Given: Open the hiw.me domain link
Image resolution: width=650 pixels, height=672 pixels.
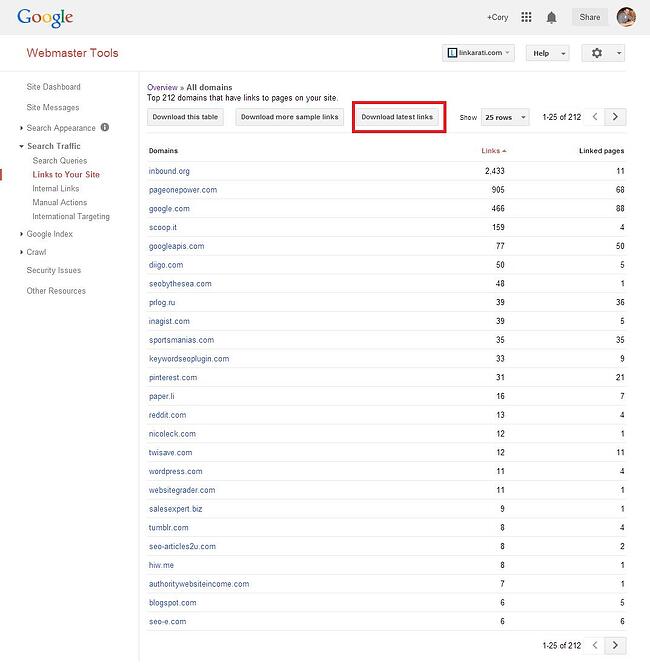Looking at the screenshot, I should (x=162, y=565).
